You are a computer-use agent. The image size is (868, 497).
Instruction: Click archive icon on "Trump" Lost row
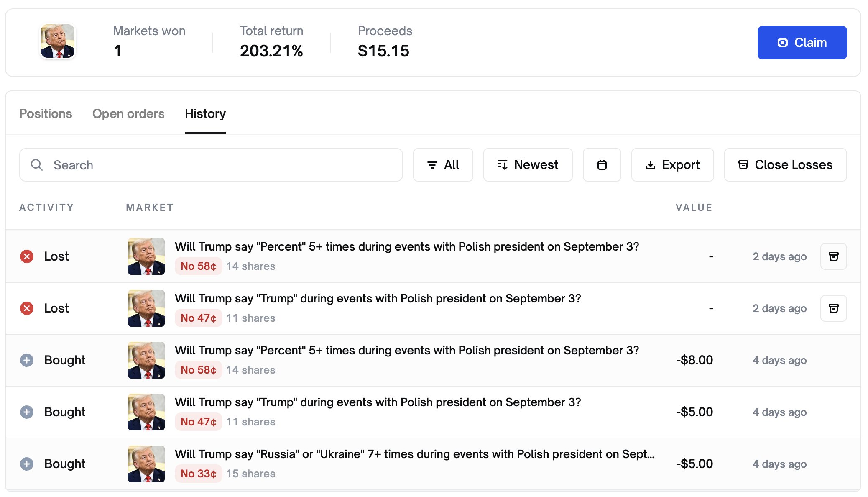pos(833,308)
